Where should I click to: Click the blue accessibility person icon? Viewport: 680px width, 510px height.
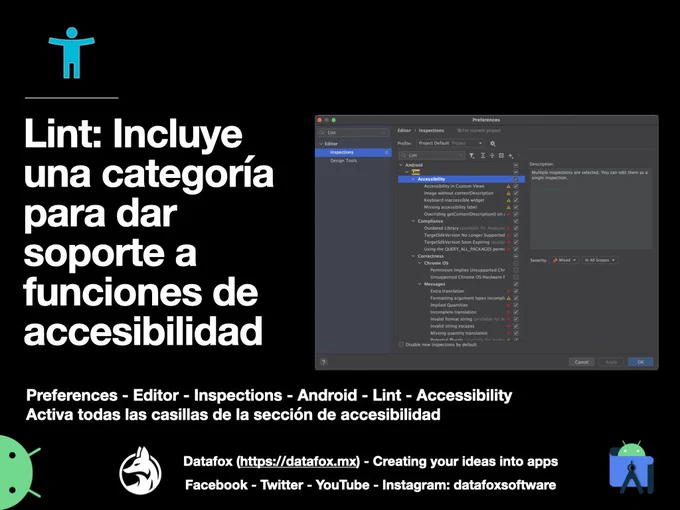pos(72,53)
